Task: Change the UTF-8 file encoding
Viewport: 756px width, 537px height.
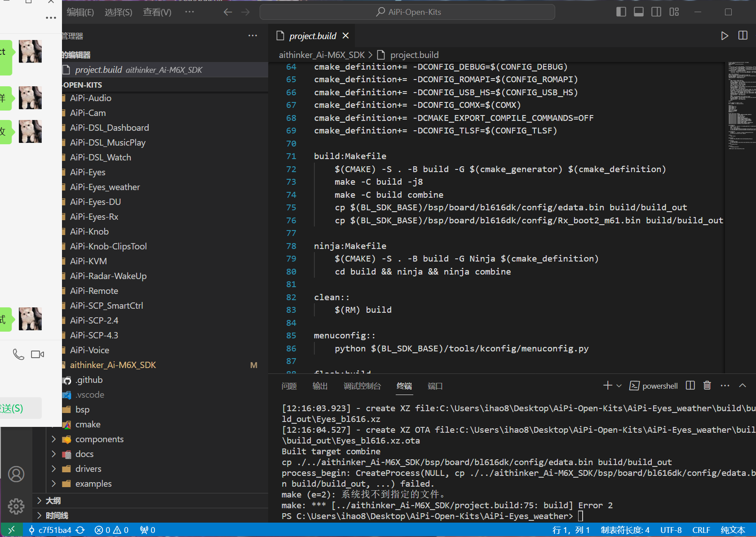Action: click(x=671, y=530)
